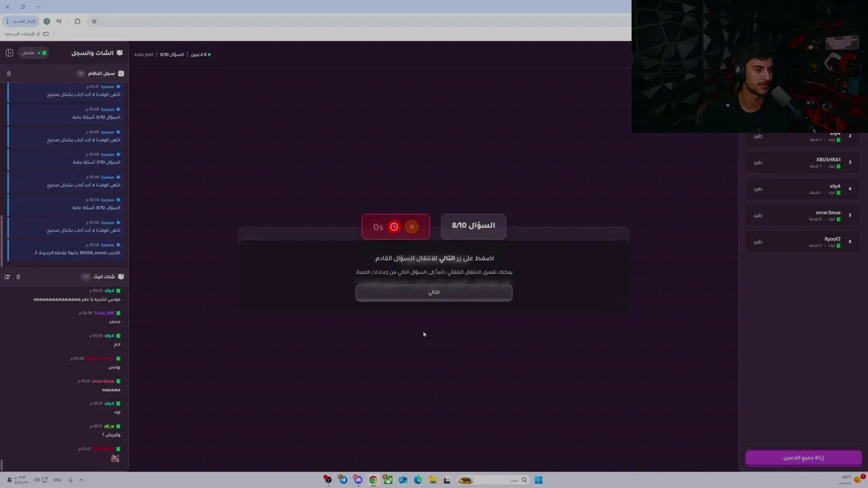Click the شات البث chat header icon
The height and width of the screenshot is (488, 868).
[x=121, y=277]
